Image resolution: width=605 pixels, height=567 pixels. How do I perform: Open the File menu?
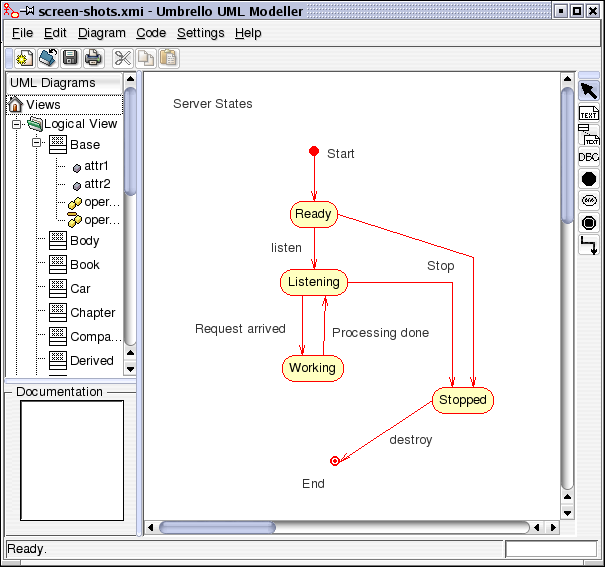22,33
